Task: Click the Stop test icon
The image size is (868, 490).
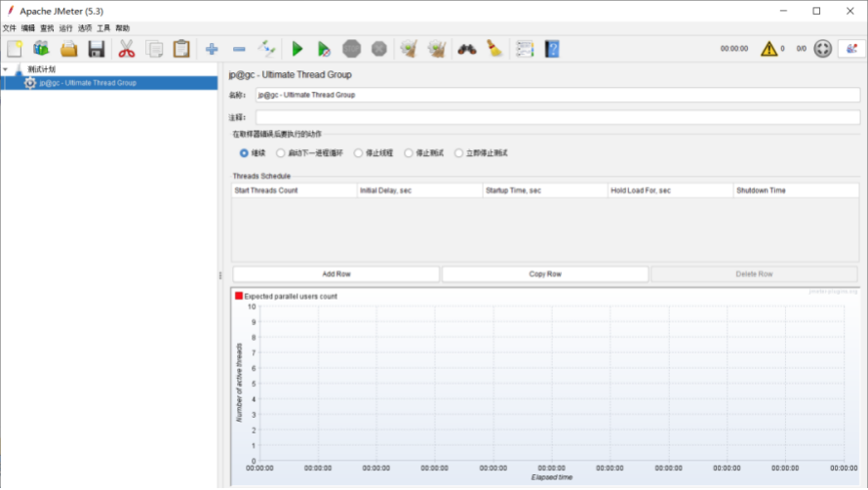Action: click(x=351, y=49)
